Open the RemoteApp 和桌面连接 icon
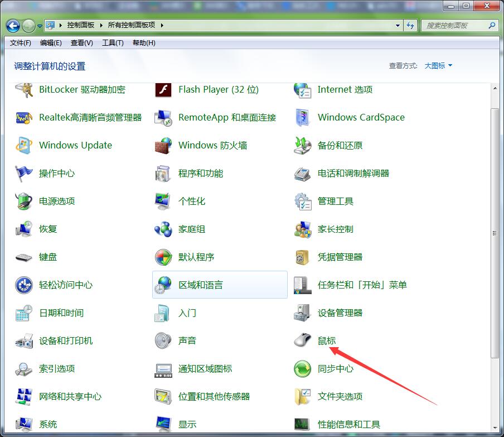Screen dimensions: 504x437 tap(163, 117)
